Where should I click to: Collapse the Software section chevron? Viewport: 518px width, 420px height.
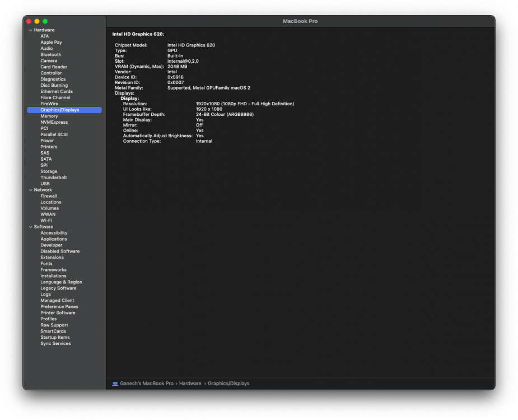[31, 227]
